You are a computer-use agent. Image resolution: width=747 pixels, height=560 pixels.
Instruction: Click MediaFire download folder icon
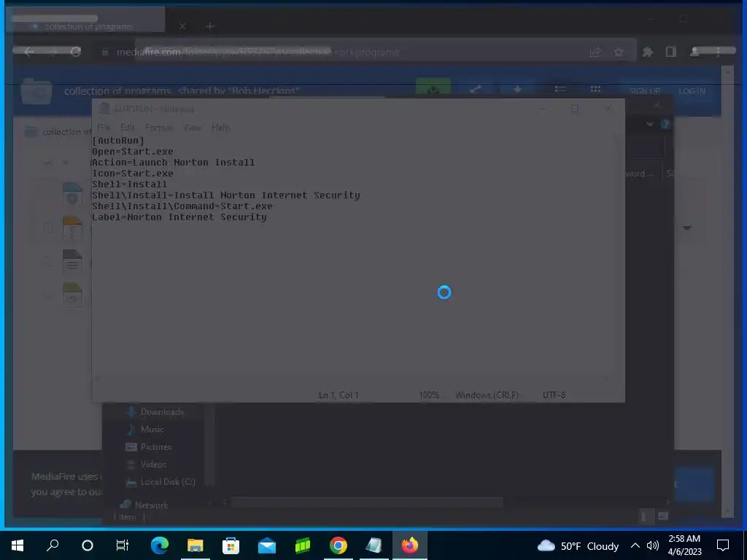coord(517,89)
